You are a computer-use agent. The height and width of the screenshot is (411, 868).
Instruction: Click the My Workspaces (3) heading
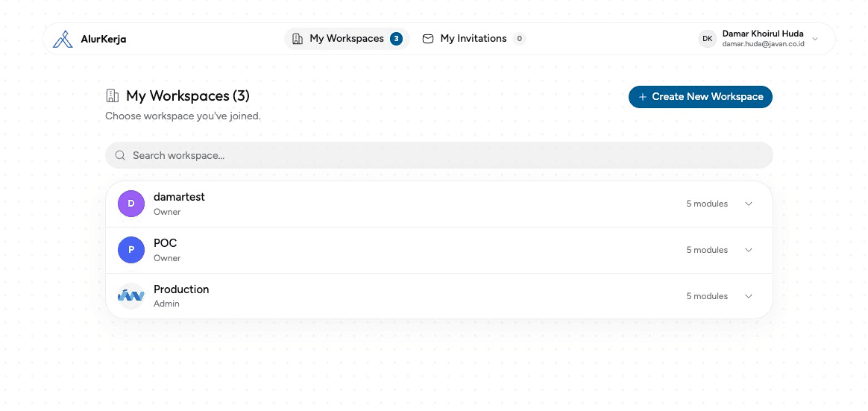click(x=188, y=95)
